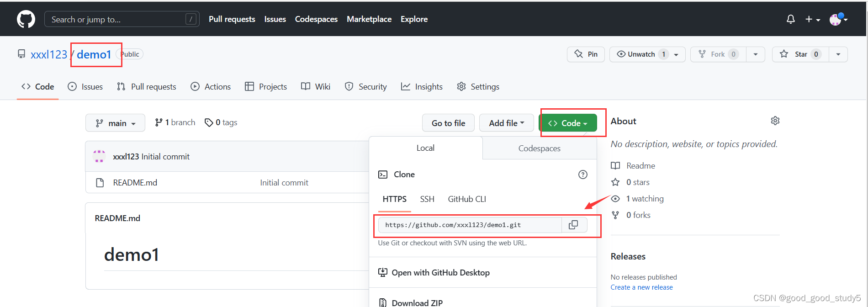Pin the repository
Viewport: 868px width, 307px height.
[586, 54]
